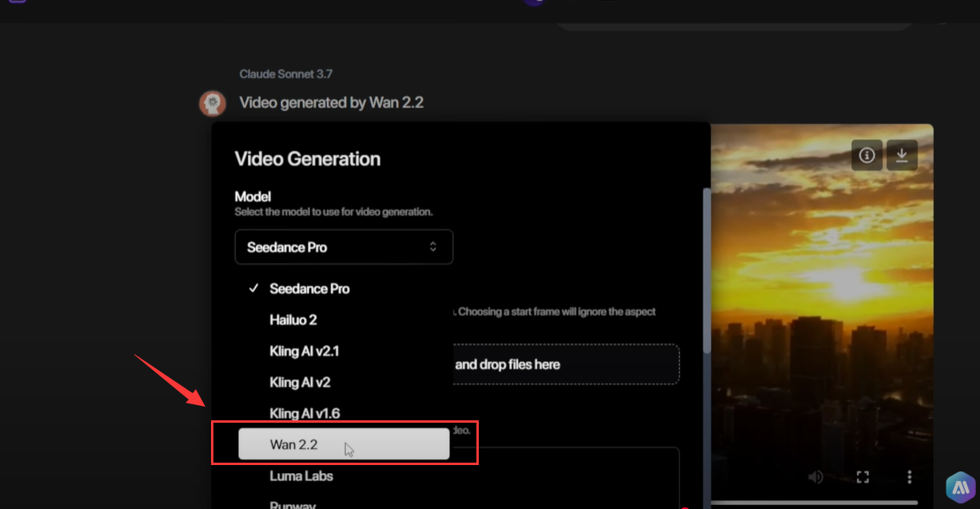
Task: Click the Claude Sonnet 3.7 avatar icon
Action: pyautogui.click(x=212, y=104)
